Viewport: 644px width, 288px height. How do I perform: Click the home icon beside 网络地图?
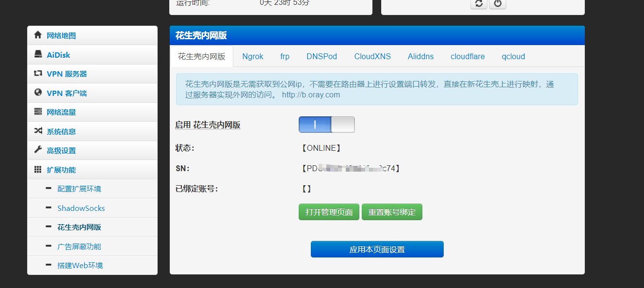pyautogui.click(x=38, y=35)
